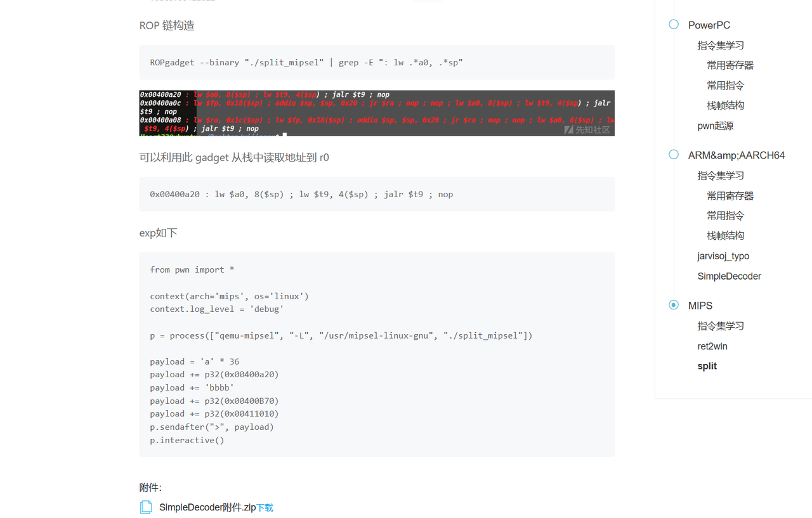Click the context(arch='mips') code line
Viewport: 812px width, 518px height.
pyautogui.click(x=230, y=296)
